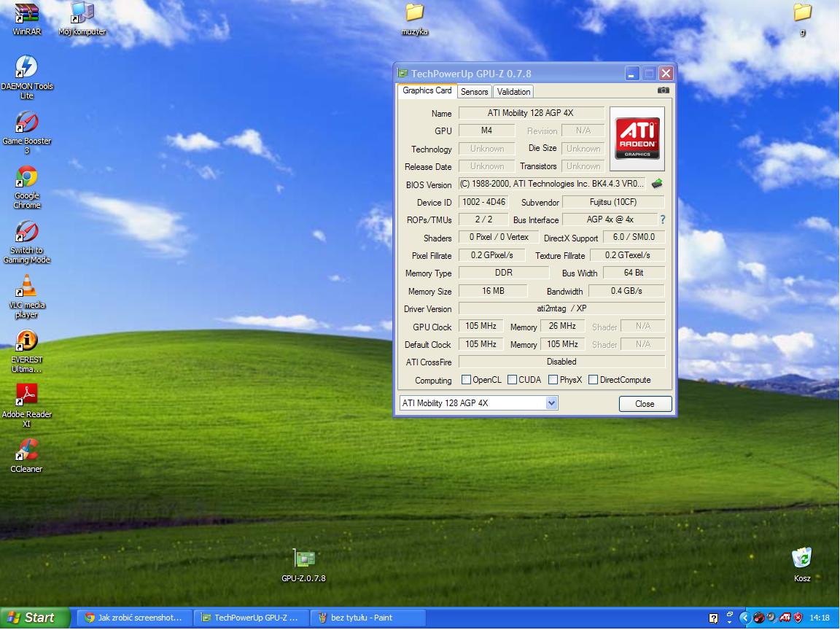Click the Name field ATI Mobility 128 AGP 4X
Viewport: 840px width, 630px height.
531,113
